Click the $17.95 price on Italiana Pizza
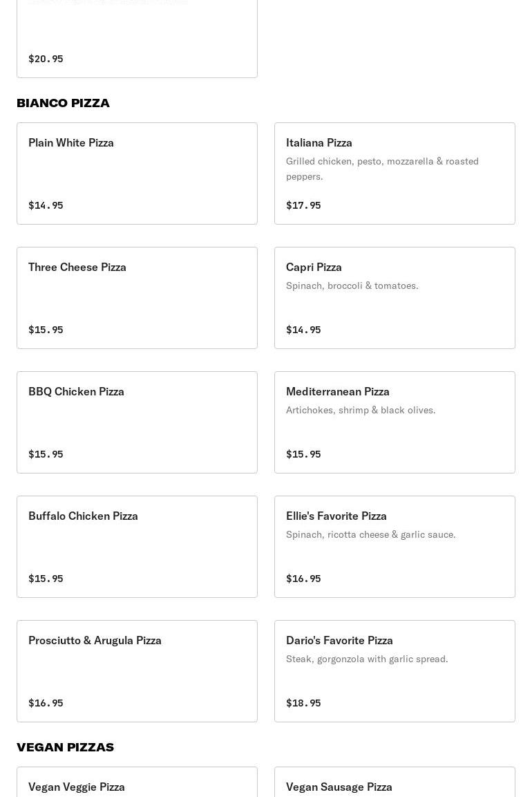This screenshot has width=532, height=797. pyautogui.click(x=303, y=205)
